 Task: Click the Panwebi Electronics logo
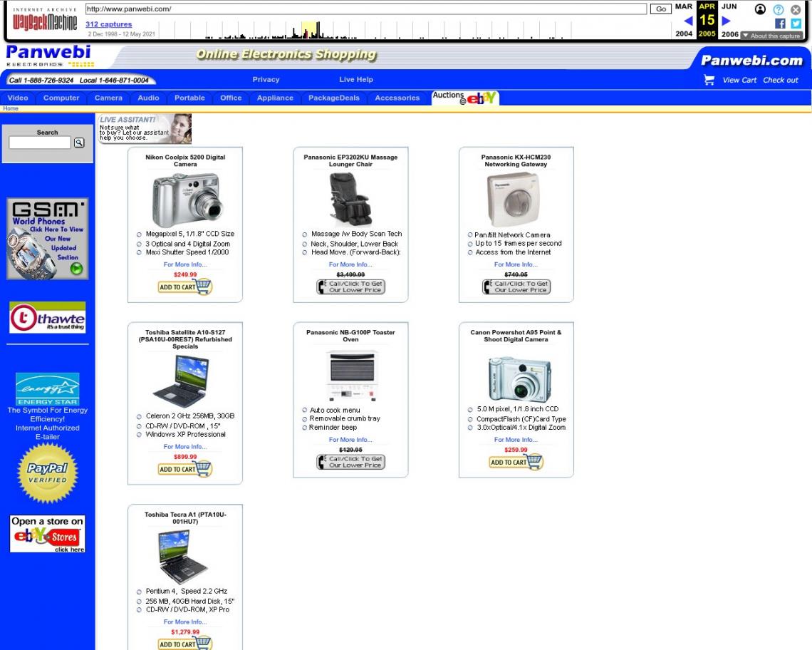[50, 56]
